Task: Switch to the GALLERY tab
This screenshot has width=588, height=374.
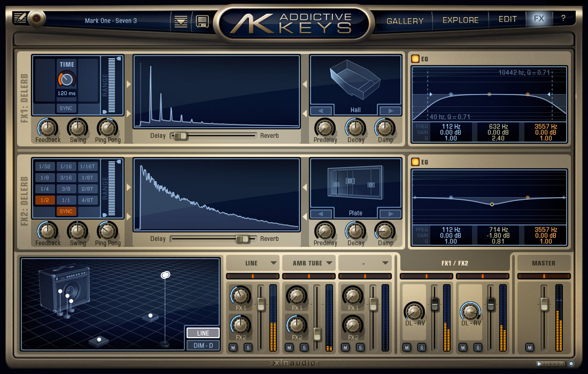Action: point(405,21)
